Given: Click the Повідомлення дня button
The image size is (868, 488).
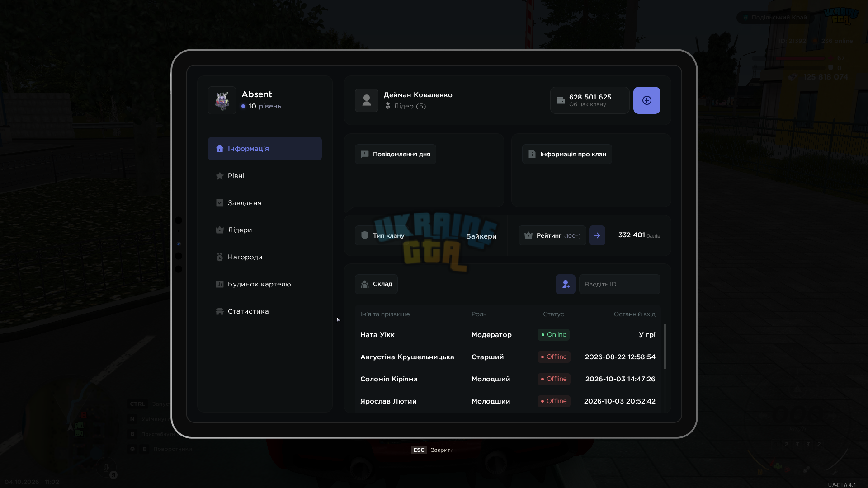Looking at the screenshot, I should pyautogui.click(x=396, y=154).
